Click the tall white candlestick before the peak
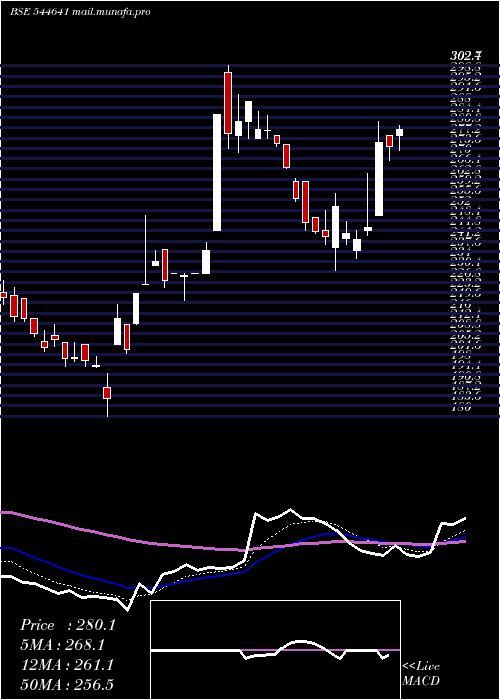This screenshot has width=500, height=700. tap(217, 172)
